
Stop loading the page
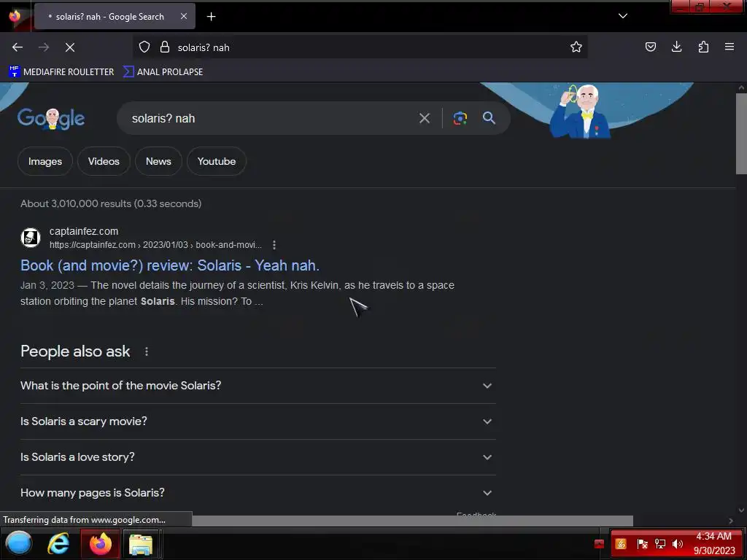[x=70, y=47]
